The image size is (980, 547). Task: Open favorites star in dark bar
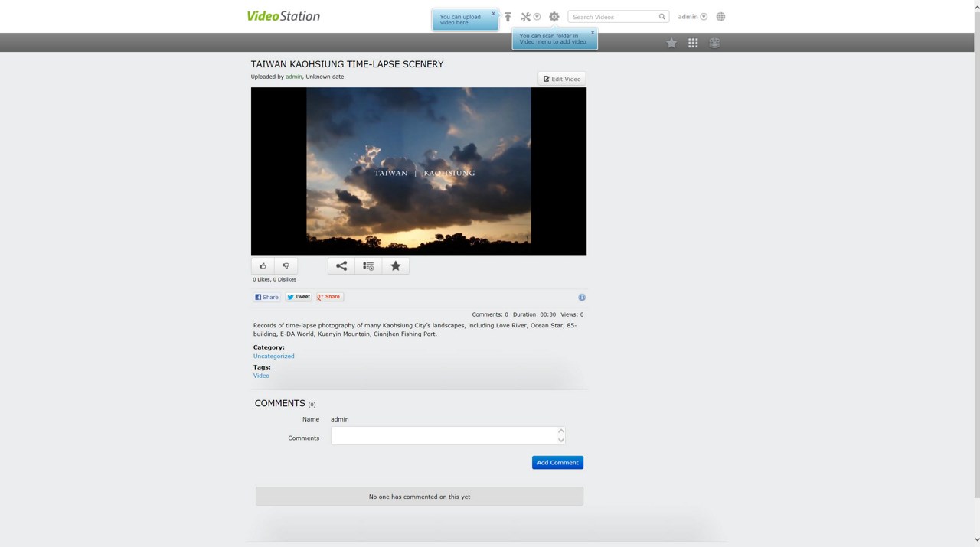[x=671, y=43]
